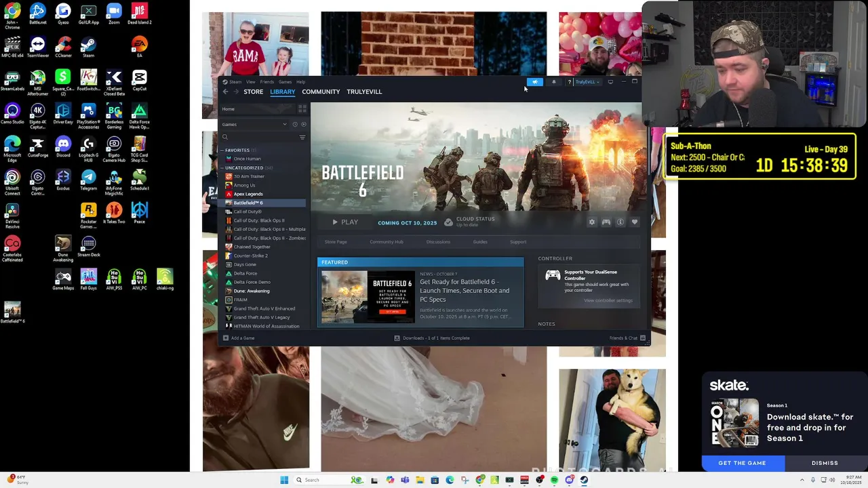Open the featured Battlefield 6 news thumbnail
The height and width of the screenshot is (488, 868).
click(368, 296)
